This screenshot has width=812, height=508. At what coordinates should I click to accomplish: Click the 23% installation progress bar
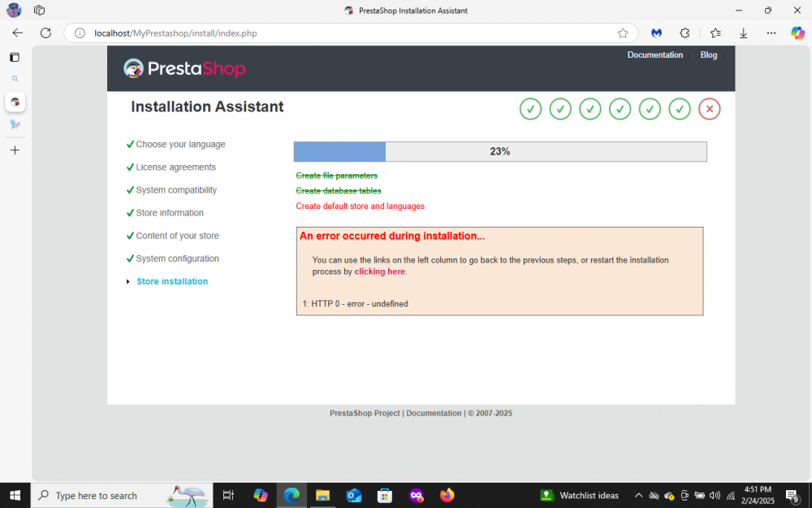[x=499, y=151]
